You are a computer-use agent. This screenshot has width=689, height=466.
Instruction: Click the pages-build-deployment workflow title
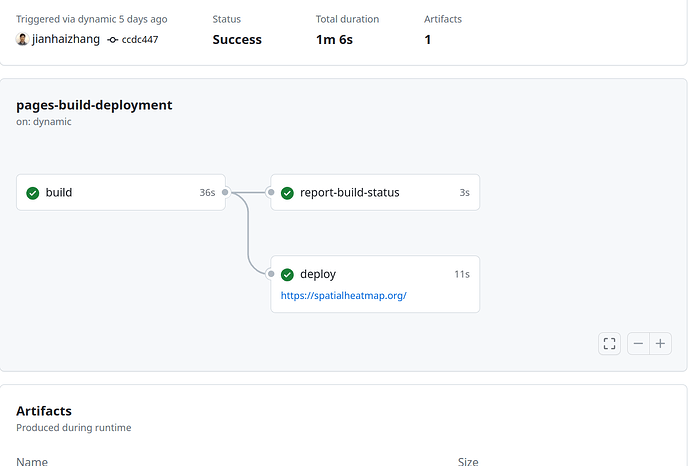click(94, 105)
